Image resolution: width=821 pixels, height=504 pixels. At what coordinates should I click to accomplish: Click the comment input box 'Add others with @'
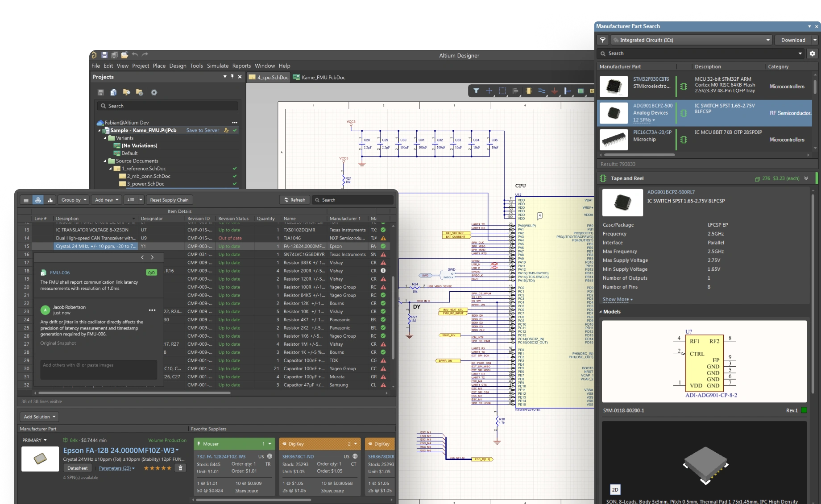click(99, 369)
